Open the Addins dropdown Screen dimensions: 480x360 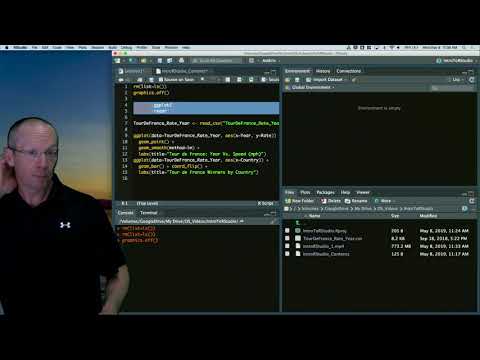[x=270, y=61]
